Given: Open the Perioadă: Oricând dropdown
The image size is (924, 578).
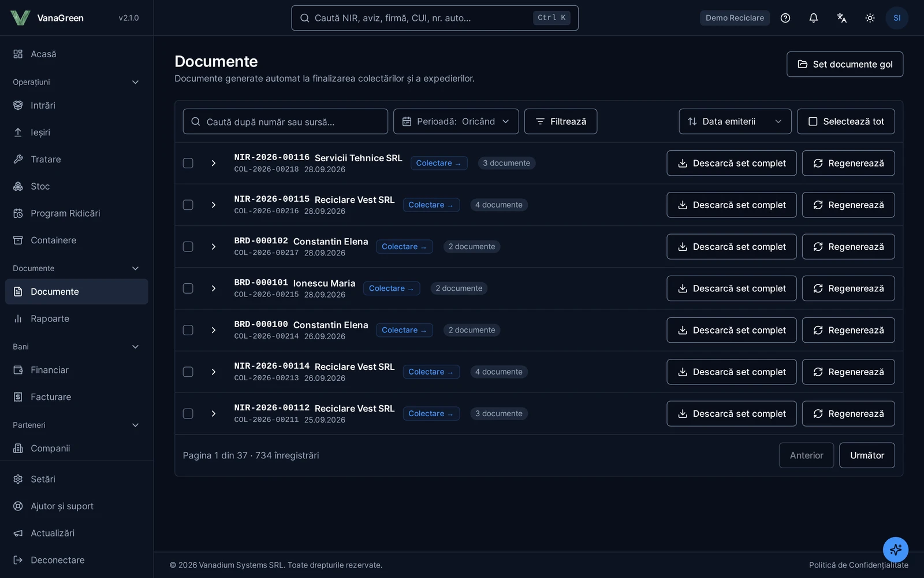Looking at the screenshot, I should [456, 121].
